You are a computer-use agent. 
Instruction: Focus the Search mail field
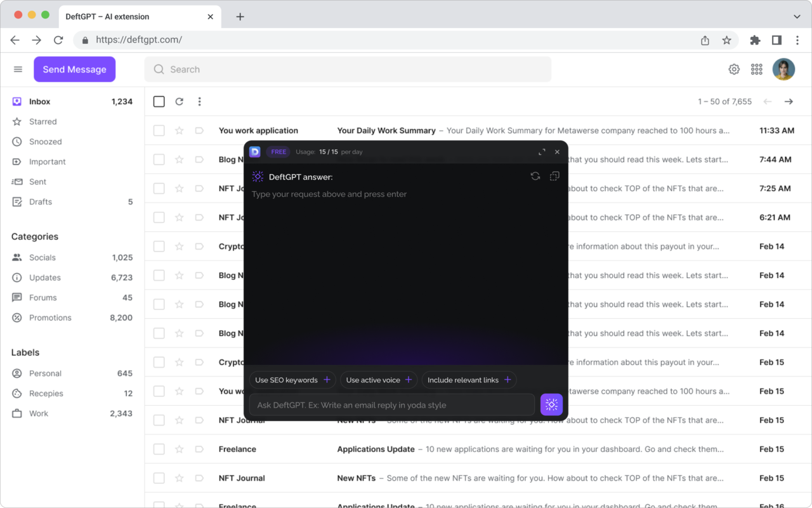point(348,69)
